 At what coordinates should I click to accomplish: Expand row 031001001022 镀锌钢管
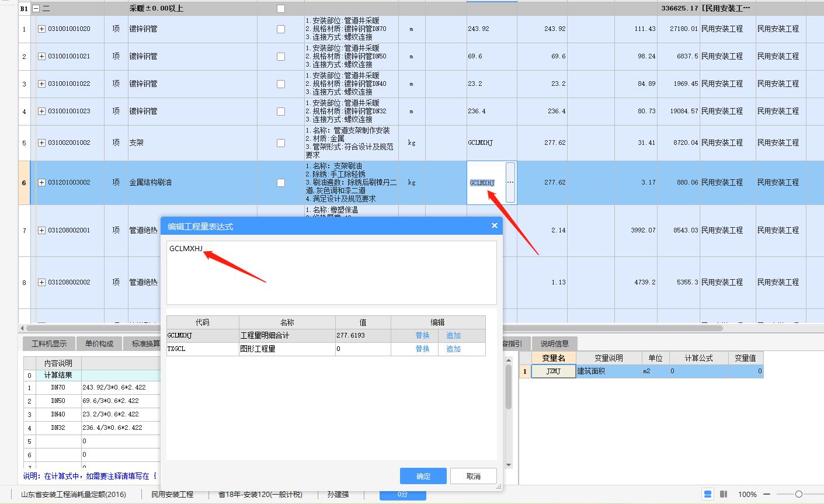click(x=41, y=84)
